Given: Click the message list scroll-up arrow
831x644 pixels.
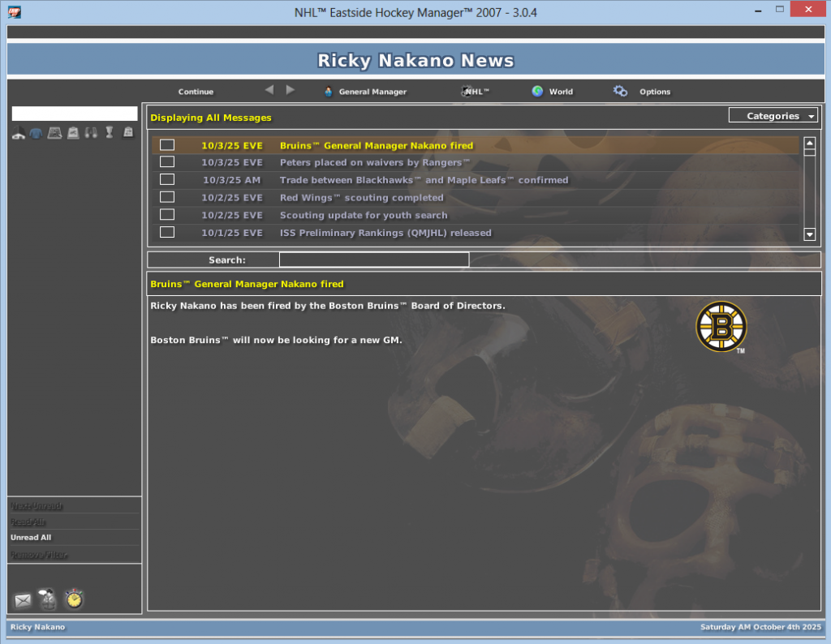Looking at the screenshot, I should [x=809, y=143].
